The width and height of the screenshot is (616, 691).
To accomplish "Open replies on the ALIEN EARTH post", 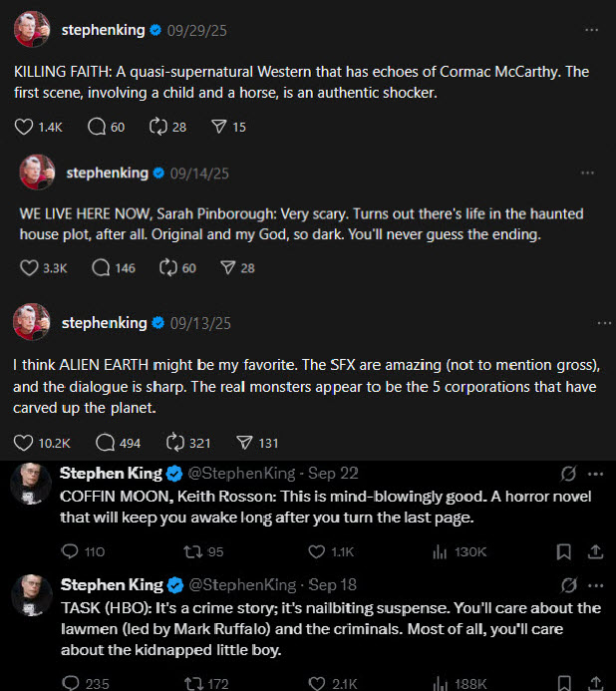I will point(105,443).
